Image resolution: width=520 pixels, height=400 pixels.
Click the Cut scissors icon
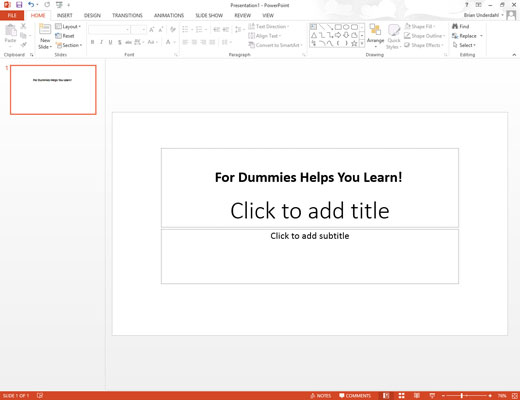23,26
